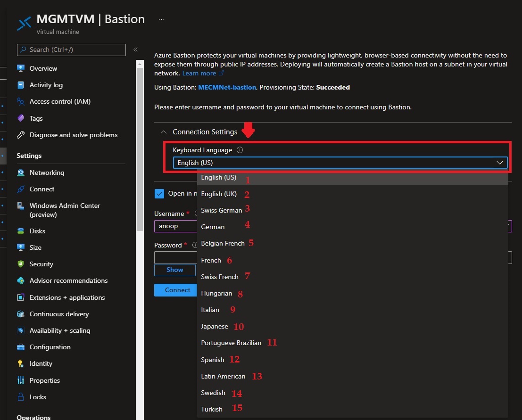
Task: Click the Username field containing anoop
Action: click(x=176, y=226)
